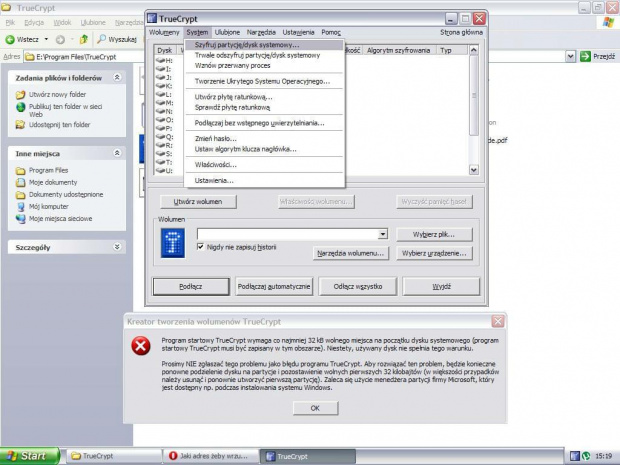Toggle Nigdy nie zapisuj historii checkbox

click(x=200, y=247)
